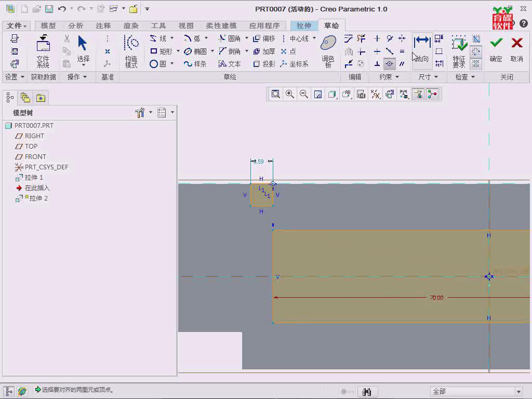The image size is (532, 399).
Task: Apply the parallel constraint icon
Action: (402, 64)
